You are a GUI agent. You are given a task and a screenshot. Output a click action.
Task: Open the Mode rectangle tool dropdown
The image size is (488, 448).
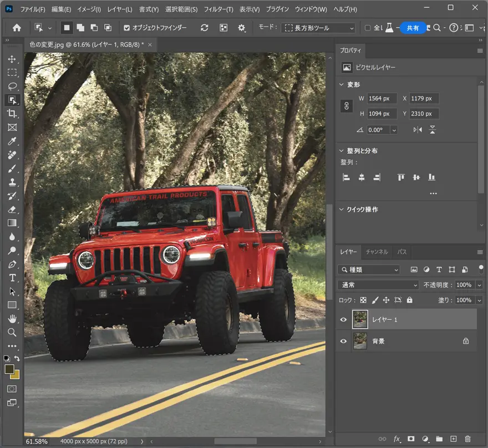coord(318,28)
